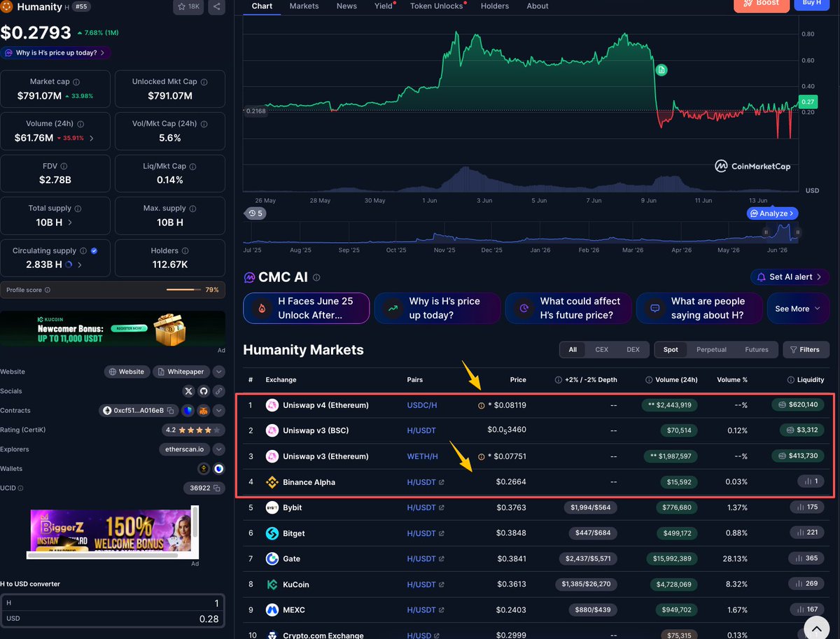Expand the Total supply 10B H arrow
Screen dimensions: 840x639
click(x=69, y=223)
